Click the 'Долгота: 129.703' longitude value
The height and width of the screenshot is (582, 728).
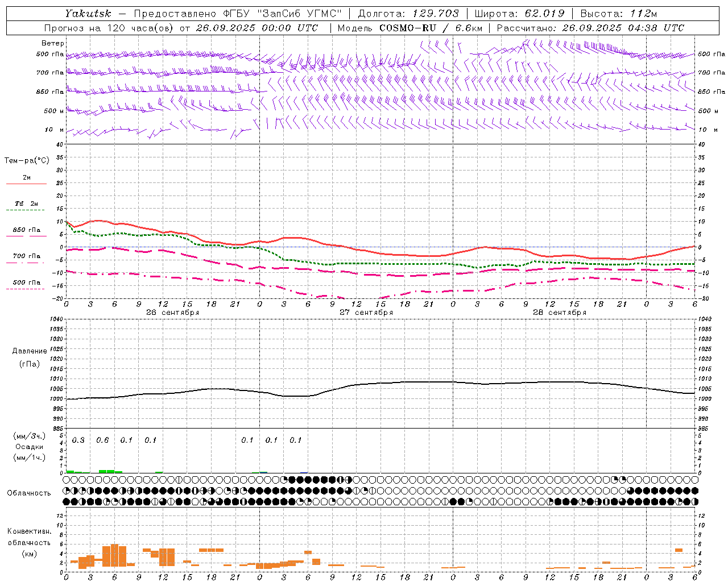pyautogui.click(x=408, y=14)
